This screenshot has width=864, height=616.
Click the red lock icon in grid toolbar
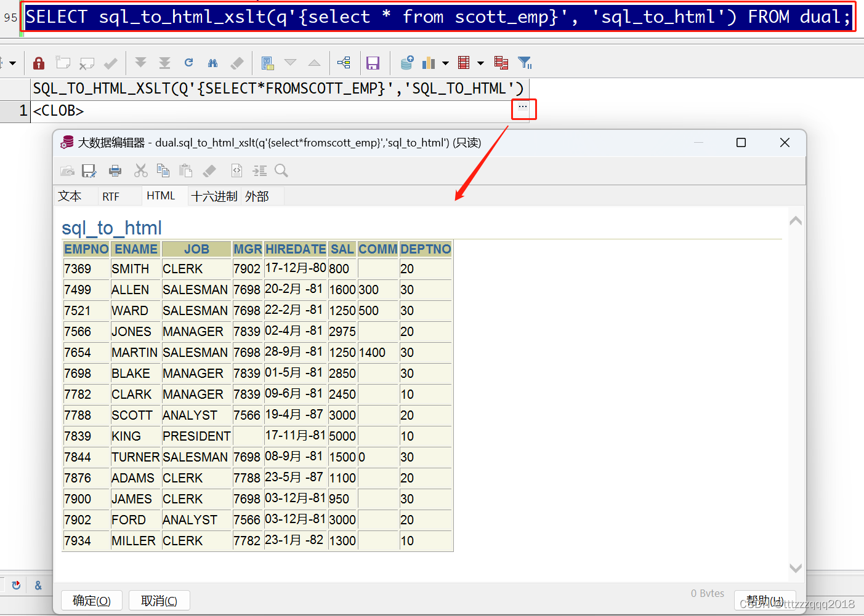(x=39, y=63)
